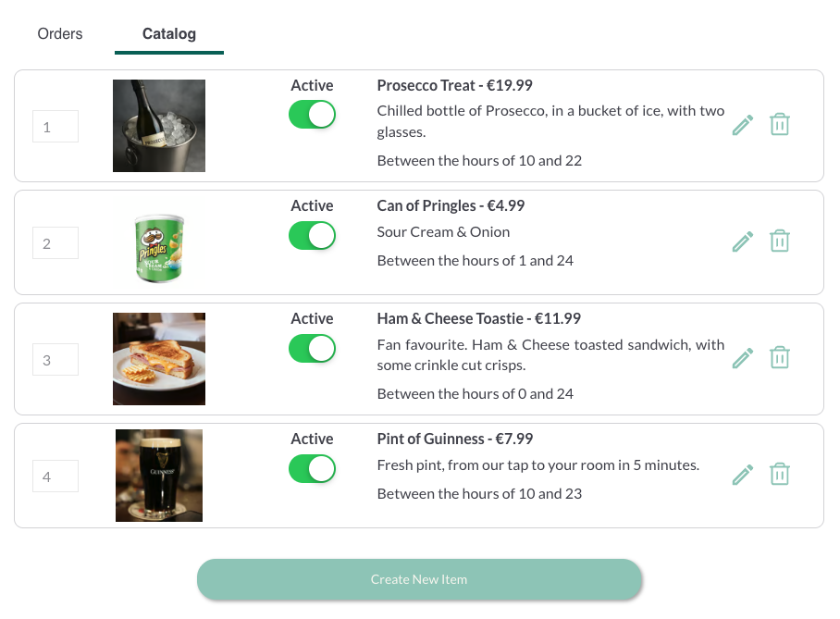Switch to the Orders tab

tap(59, 33)
